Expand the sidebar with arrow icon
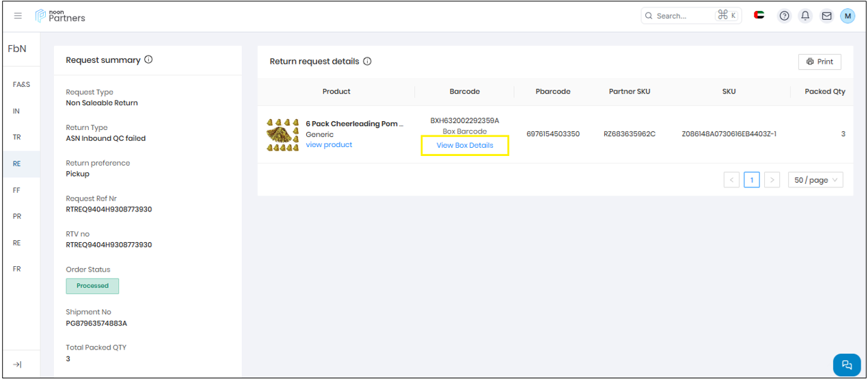Screen dimensions: 868x379 18,365
